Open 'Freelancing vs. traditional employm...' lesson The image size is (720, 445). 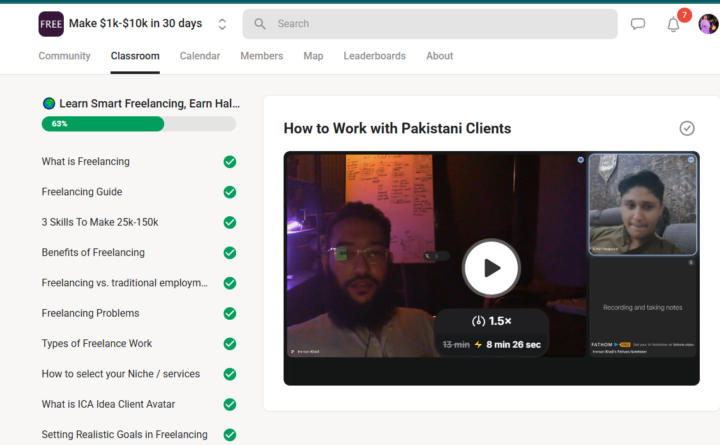pyautogui.click(x=124, y=283)
